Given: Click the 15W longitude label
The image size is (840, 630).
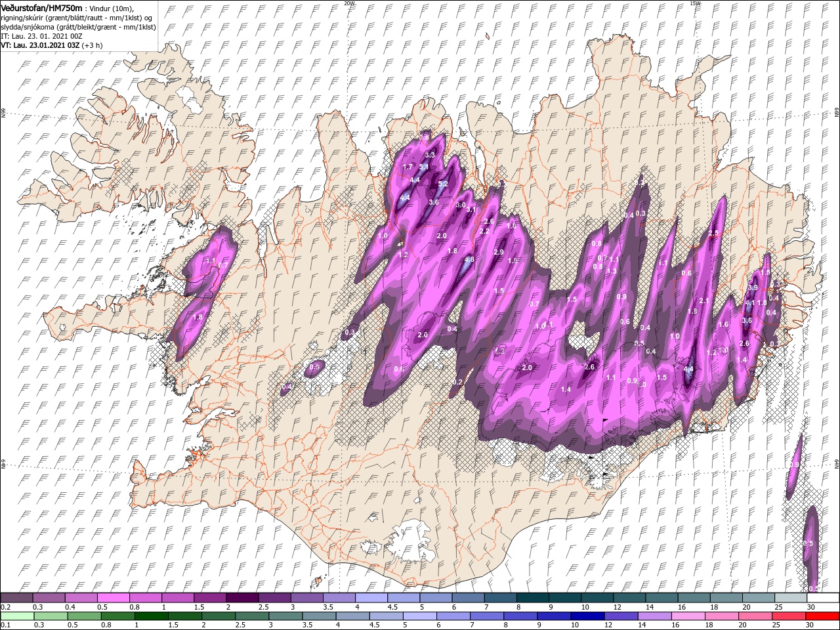Looking at the screenshot, I should pyautogui.click(x=695, y=3).
